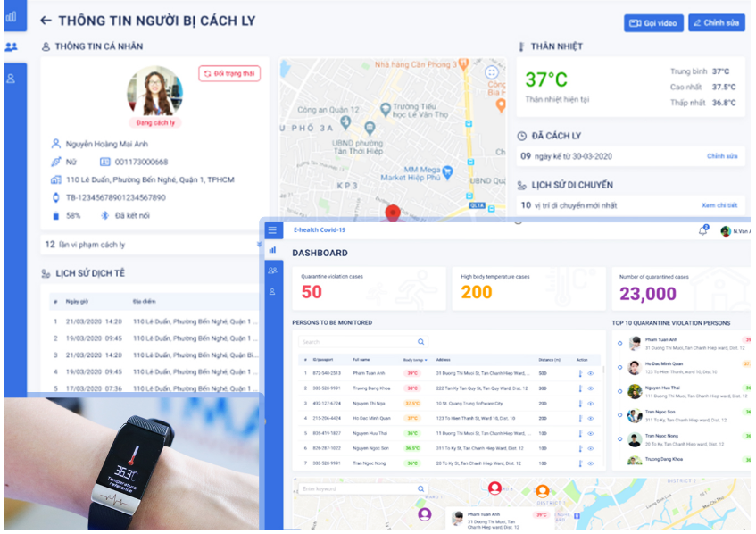756x534 pixels.
Task: Click the Enter keyword search field above the map
Action: 357,489
